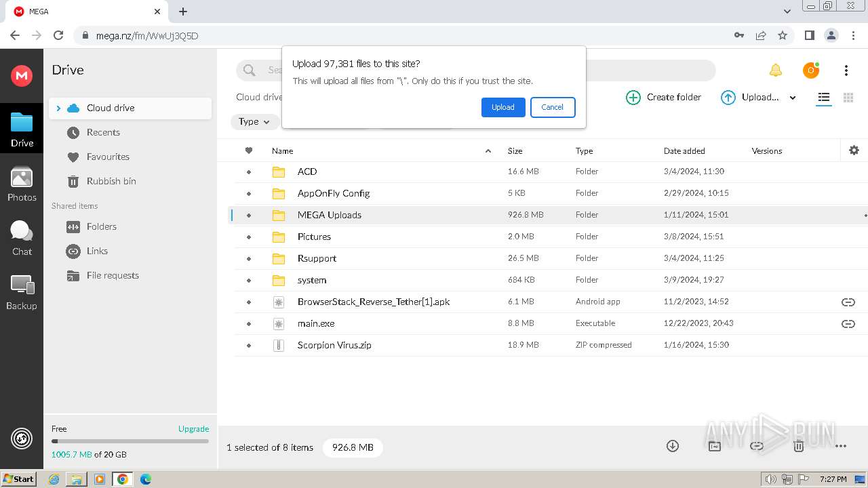Create link for selected item
This screenshot has width=868, height=488.
(x=757, y=446)
